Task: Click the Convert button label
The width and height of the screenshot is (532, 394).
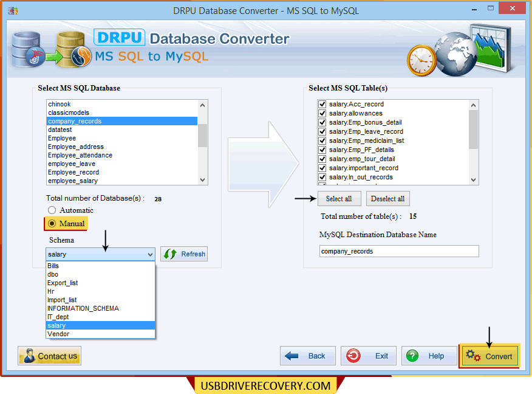Action: [499, 356]
